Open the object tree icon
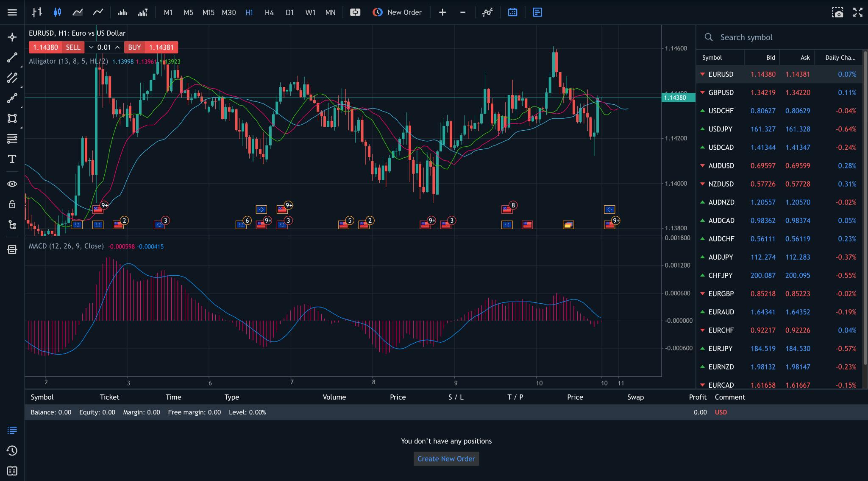Viewport: 868px width, 481px height. 12,224
